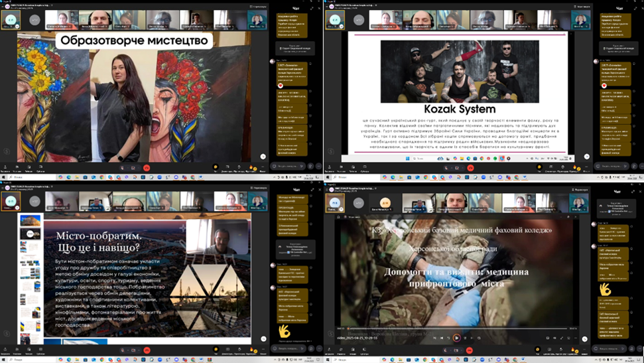644x363 pixels.
Task: Open reactions flame icon in Місто-побратим window
Action: pos(251,350)
